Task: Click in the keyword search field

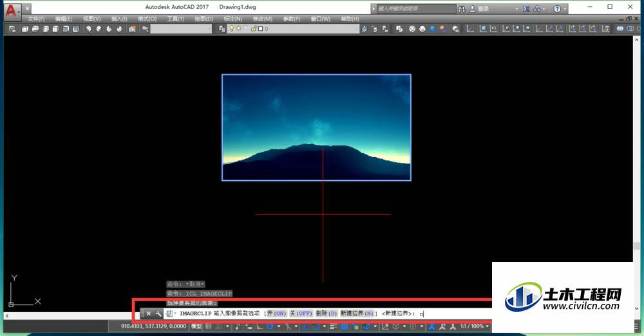Action: pyautogui.click(x=416, y=8)
